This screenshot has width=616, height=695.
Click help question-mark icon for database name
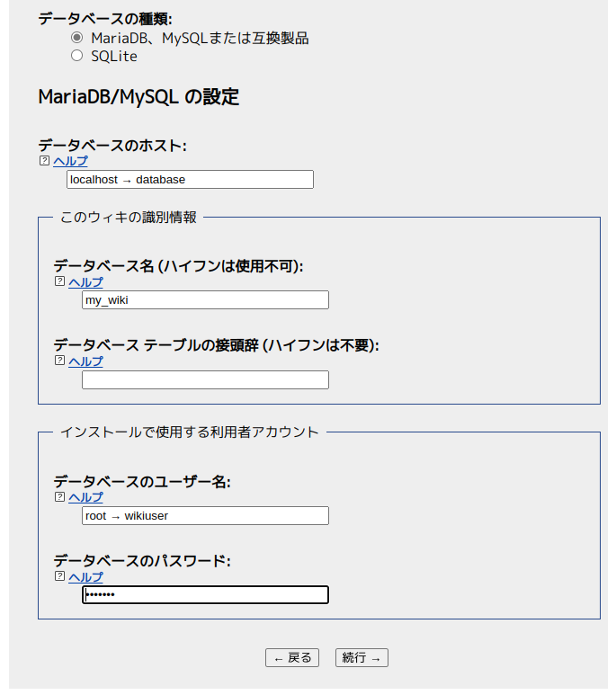coord(59,281)
